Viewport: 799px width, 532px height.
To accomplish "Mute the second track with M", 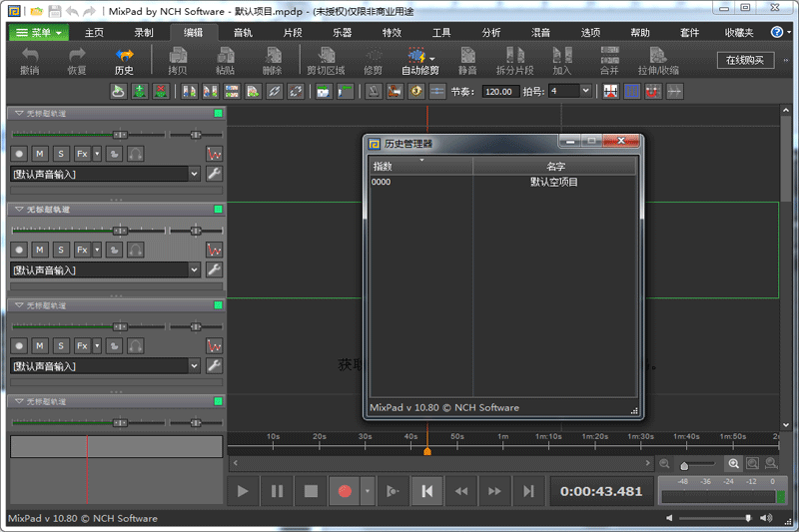I will click(x=40, y=250).
